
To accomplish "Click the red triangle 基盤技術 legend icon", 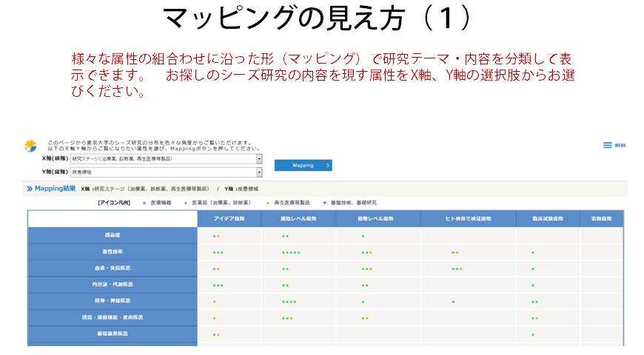I will click(x=324, y=202).
